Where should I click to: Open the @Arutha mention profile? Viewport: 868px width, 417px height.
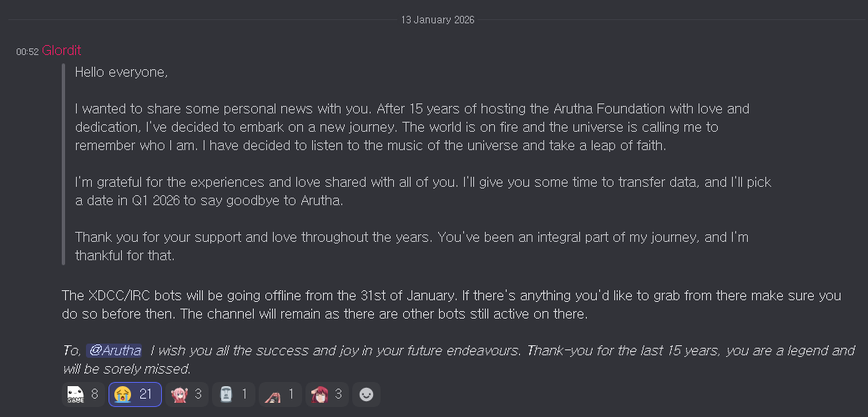click(x=114, y=351)
